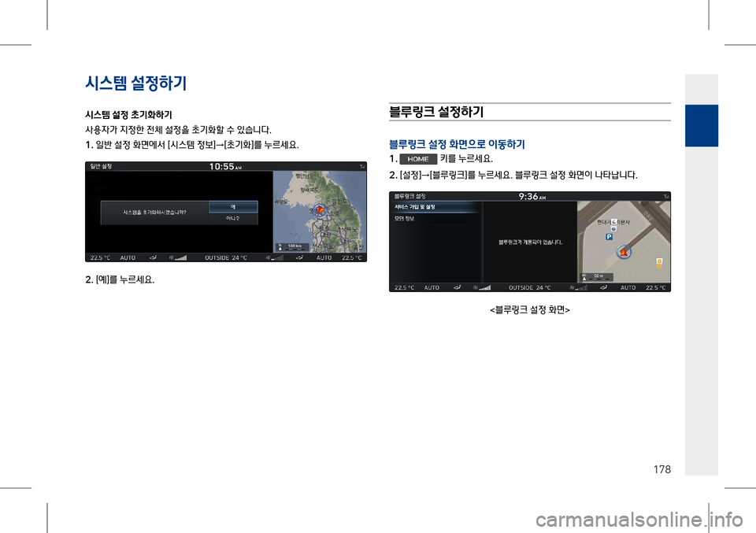
Task: Click vehicle position arrow on Korea map
Action: pos(319,210)
